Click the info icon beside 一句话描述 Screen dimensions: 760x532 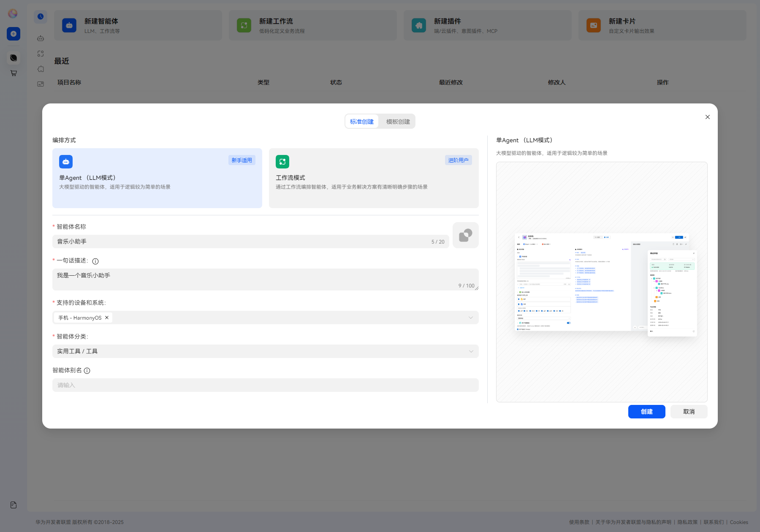pyautogui.click(x=95, y=261)
